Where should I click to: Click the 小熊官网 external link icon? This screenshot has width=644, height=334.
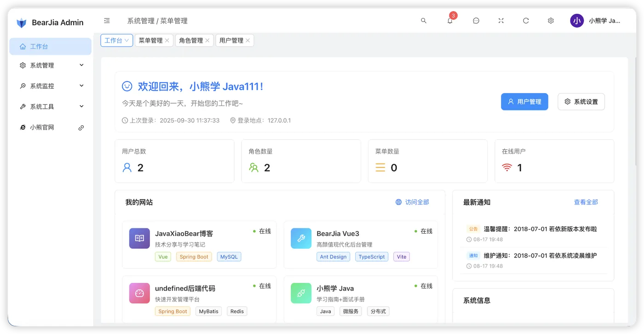tap(81, 128)
